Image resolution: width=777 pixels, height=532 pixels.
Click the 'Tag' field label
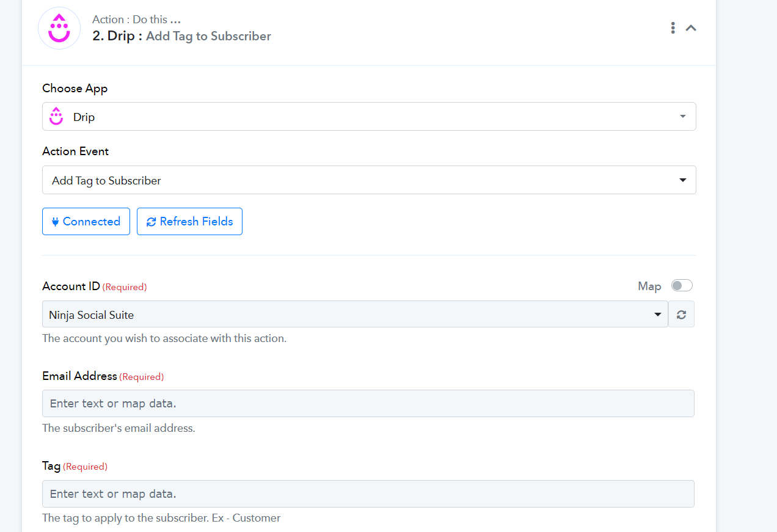(51, 466)
